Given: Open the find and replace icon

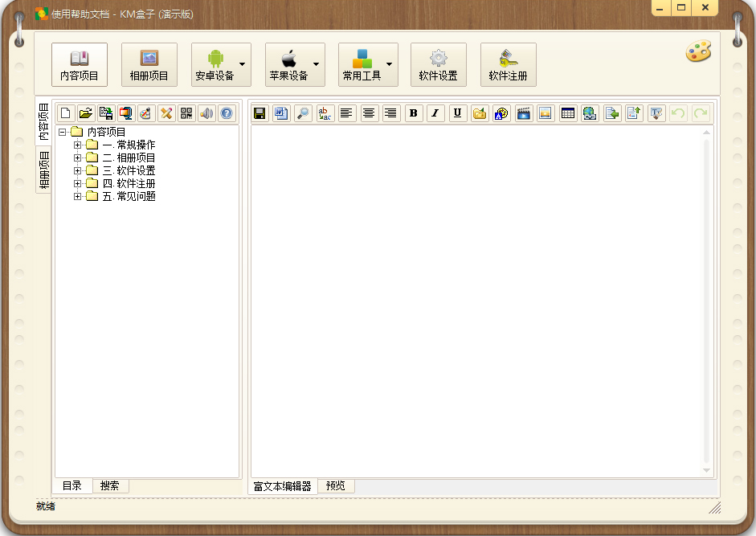Looking at the screenshot, I should click(x=325, y=113).
